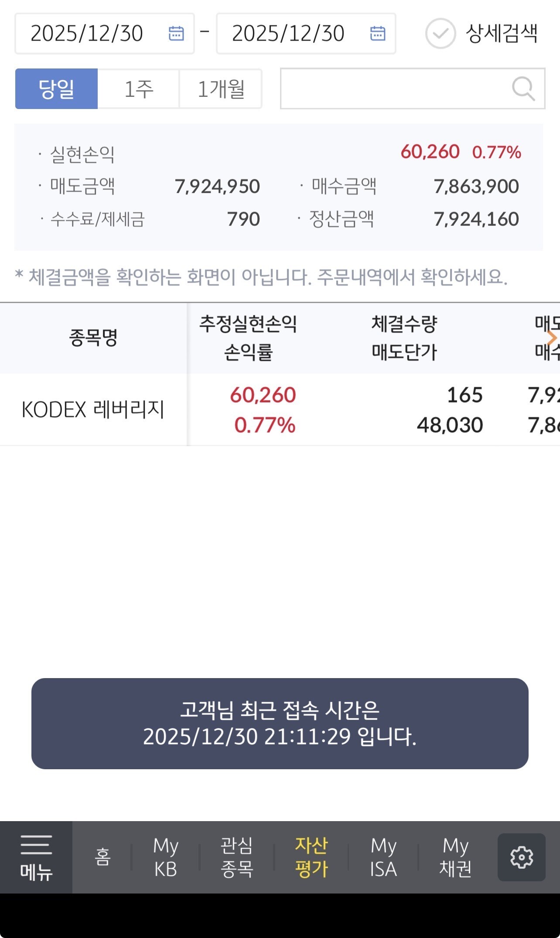Image resolution: width=560 pixels, height=938 pixels.
Task: Toggle the 상세검색 checkbox
Action: coord(440,34)
